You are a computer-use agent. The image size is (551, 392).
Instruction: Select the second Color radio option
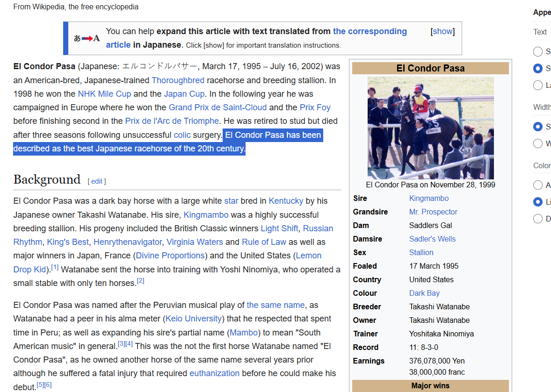(537, 202)
